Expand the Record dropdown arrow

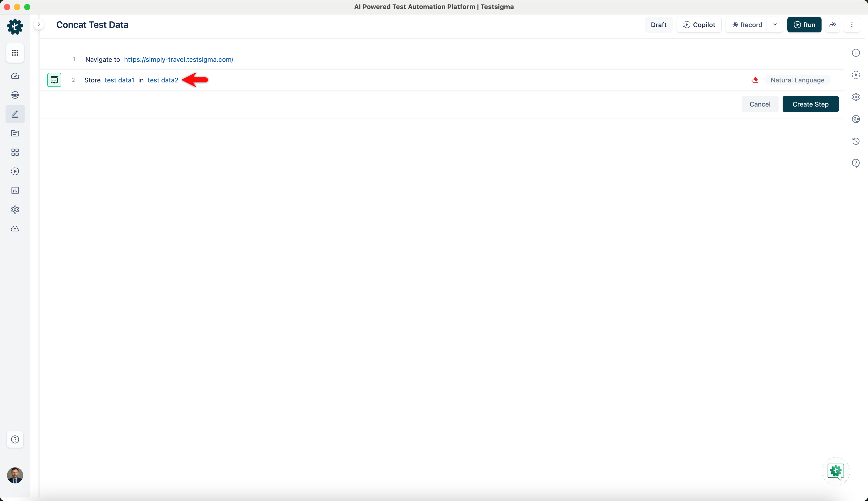[775, 25]
